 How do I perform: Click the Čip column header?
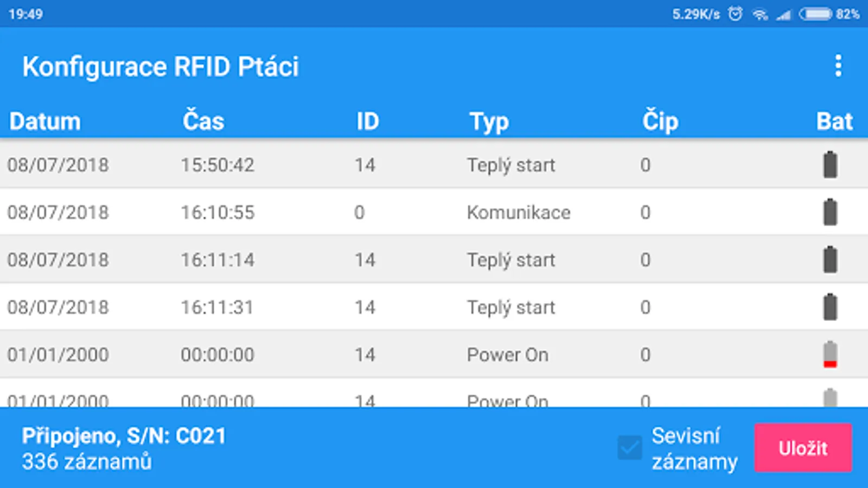click(660, 121)
